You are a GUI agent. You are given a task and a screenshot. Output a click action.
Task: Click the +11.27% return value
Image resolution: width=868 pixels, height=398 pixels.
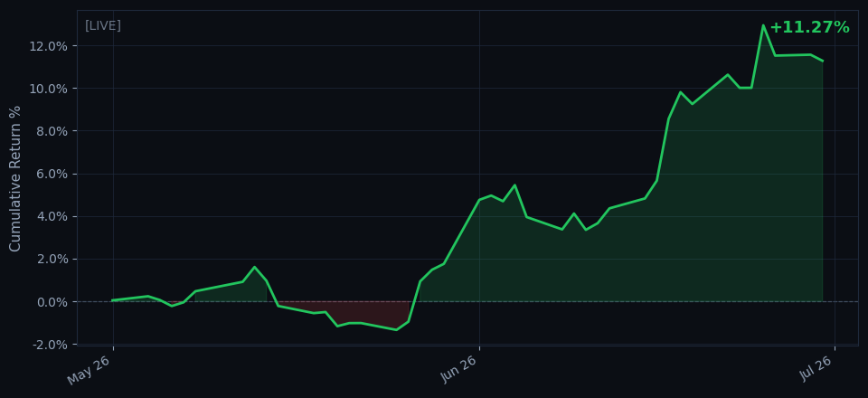coord(809,27)
